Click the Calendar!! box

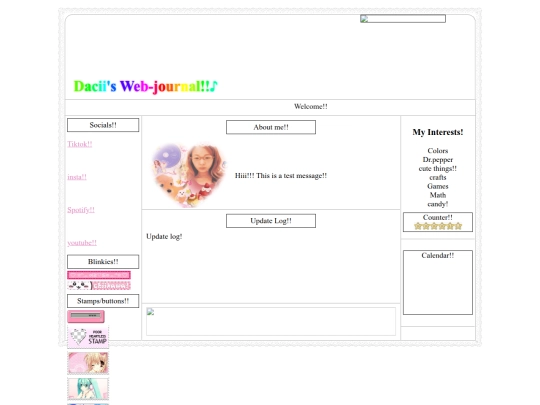coord(438,282)
